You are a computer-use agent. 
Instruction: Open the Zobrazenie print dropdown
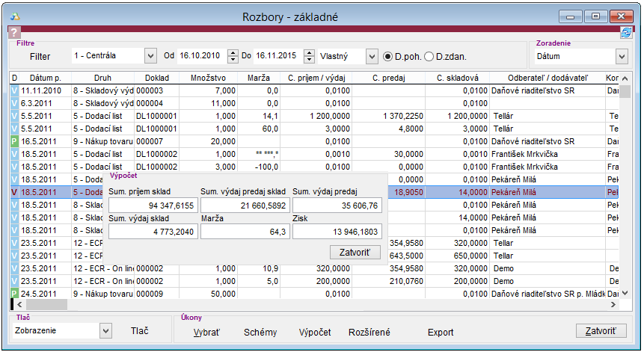pos(105,330)
